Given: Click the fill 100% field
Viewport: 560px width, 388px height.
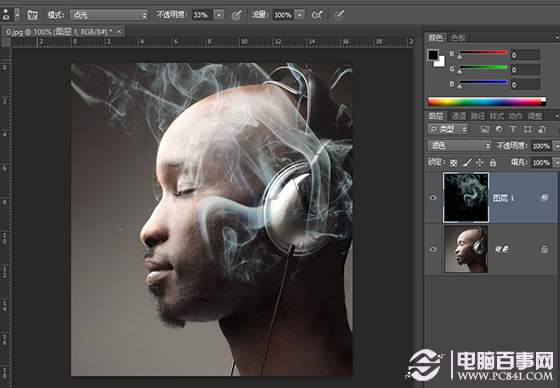Looking at the screenshot, I should coord(541,163).
